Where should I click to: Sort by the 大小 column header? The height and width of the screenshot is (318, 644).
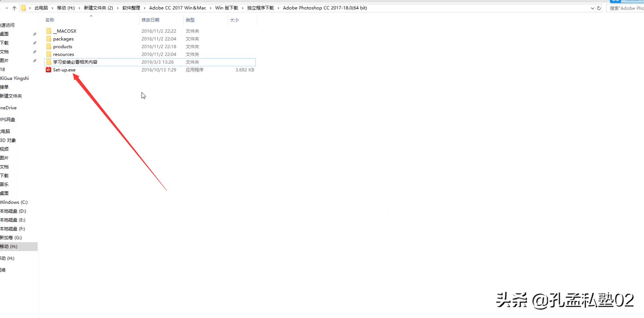pyautogui.click(x=234, y=20)
